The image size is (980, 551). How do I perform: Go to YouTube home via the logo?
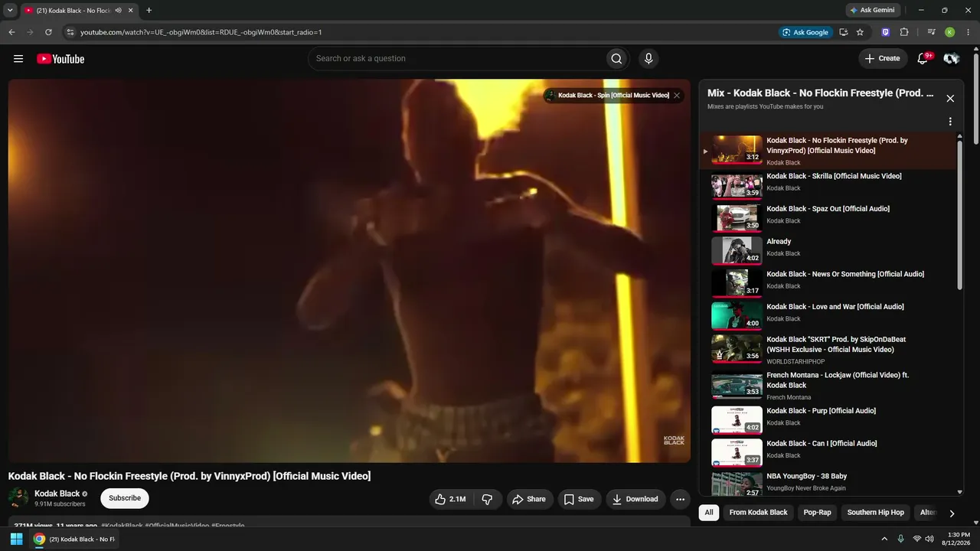[60, 59]
